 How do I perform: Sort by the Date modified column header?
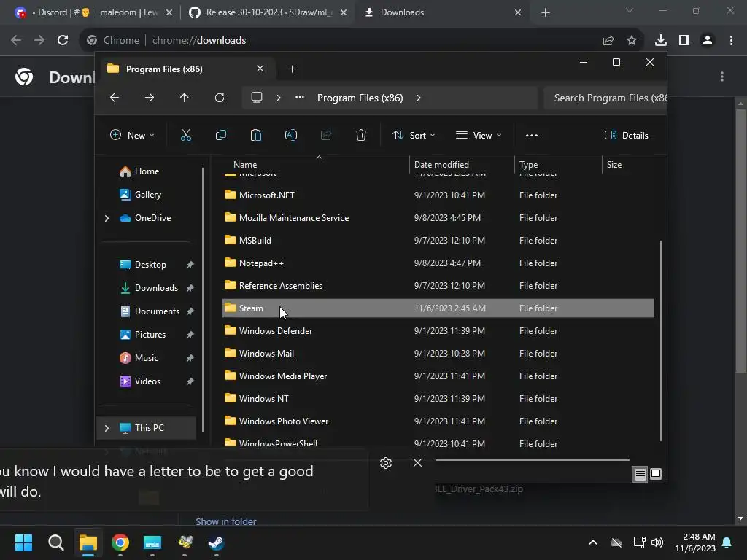pyautogui.click(x=462, y=165)
